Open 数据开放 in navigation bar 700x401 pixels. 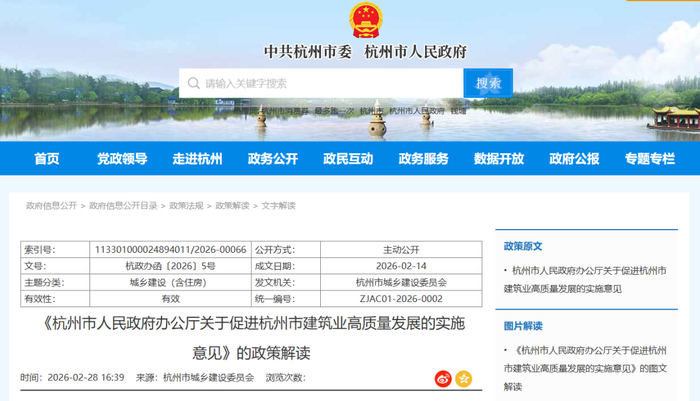499,158
